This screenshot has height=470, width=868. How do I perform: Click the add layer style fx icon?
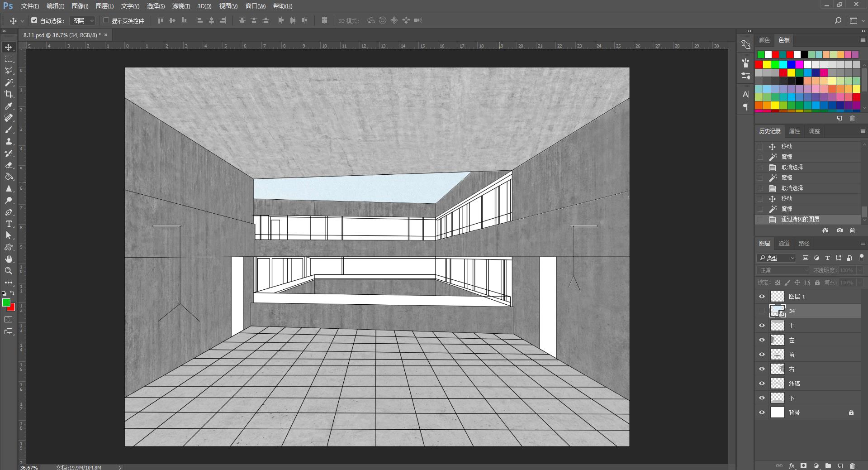coord(792,465)
